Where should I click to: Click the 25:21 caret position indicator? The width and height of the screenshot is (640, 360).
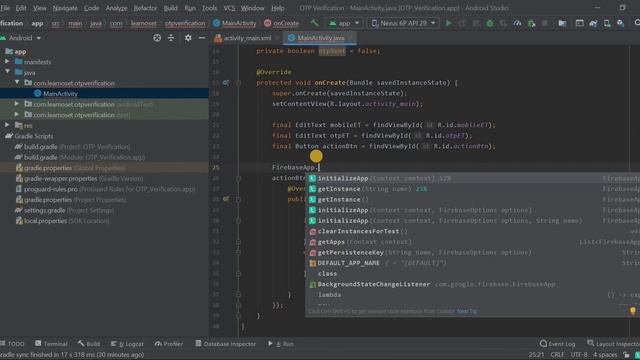[536, 355]
